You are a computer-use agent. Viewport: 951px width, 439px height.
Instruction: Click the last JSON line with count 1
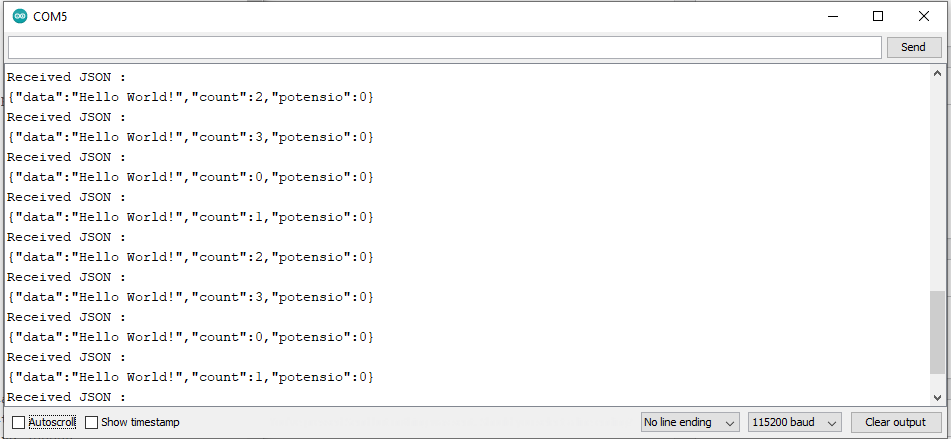190,377
